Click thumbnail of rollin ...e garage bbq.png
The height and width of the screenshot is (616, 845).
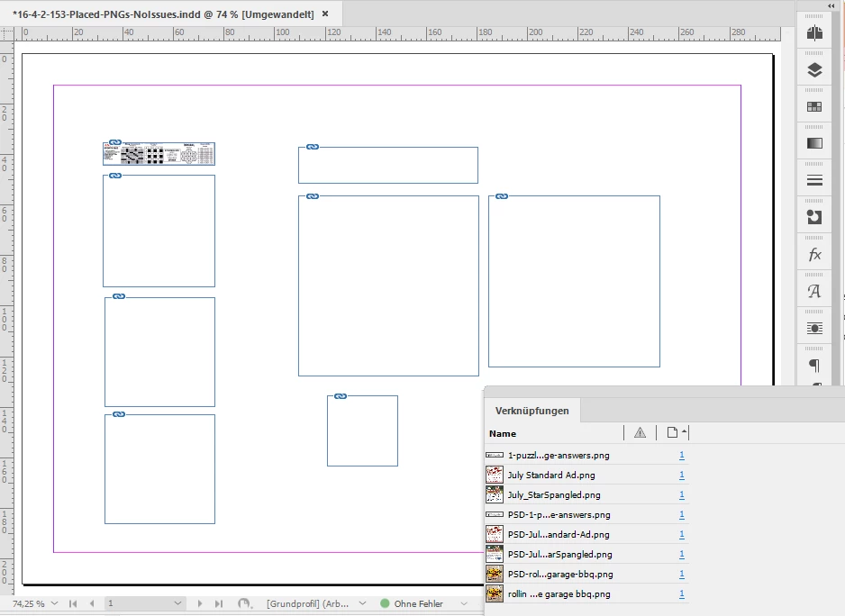(495, 593)
